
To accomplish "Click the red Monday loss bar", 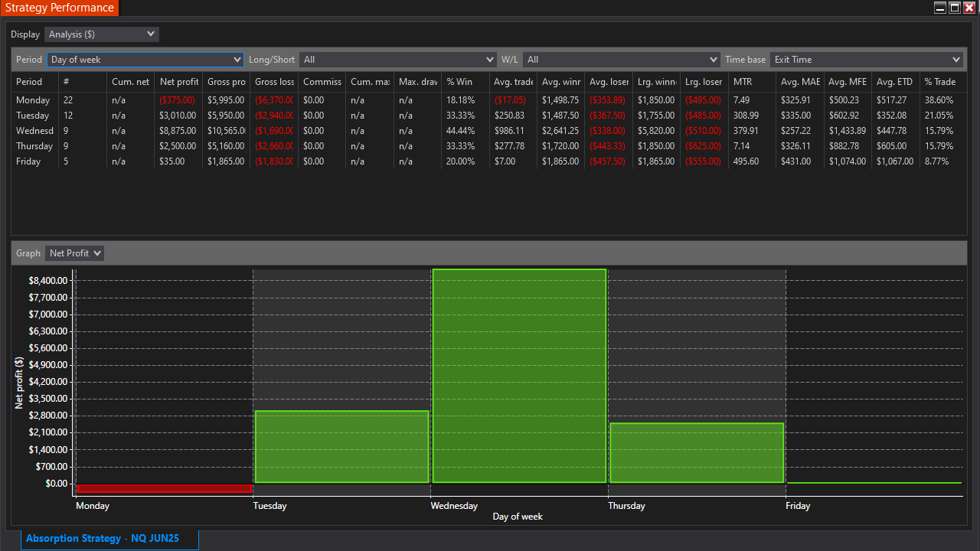I will [x=165, y=488].
